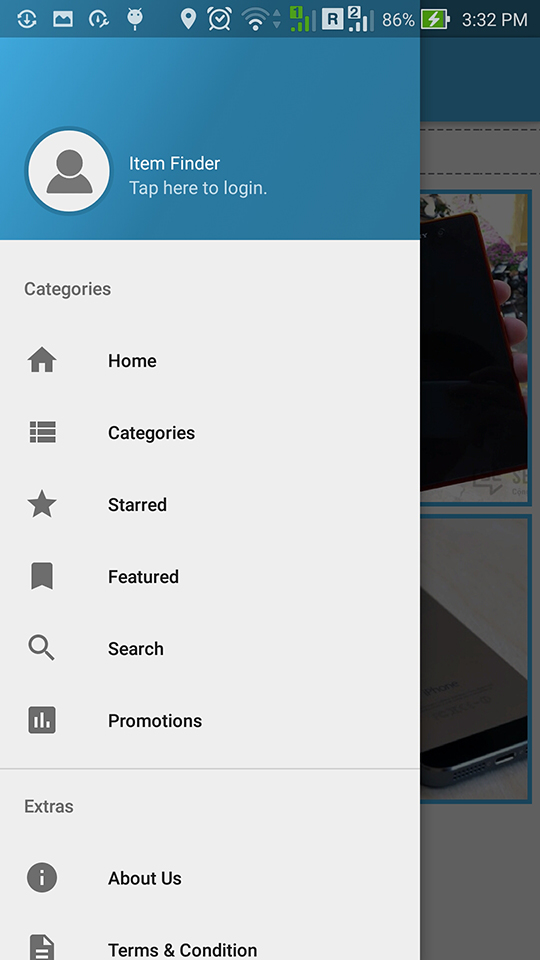Tap the Categories list icon
Viewport: 540px width, 960px height.
(42, 432)
